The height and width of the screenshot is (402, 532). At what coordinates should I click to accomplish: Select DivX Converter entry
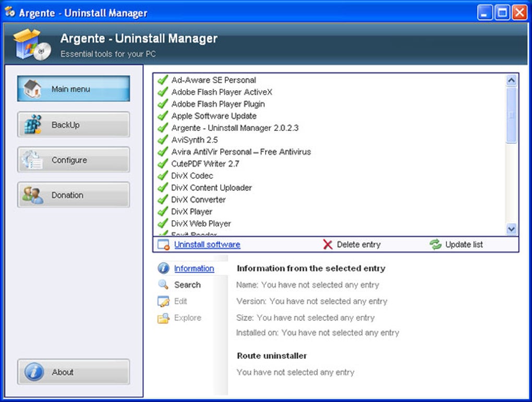[198, 200]
